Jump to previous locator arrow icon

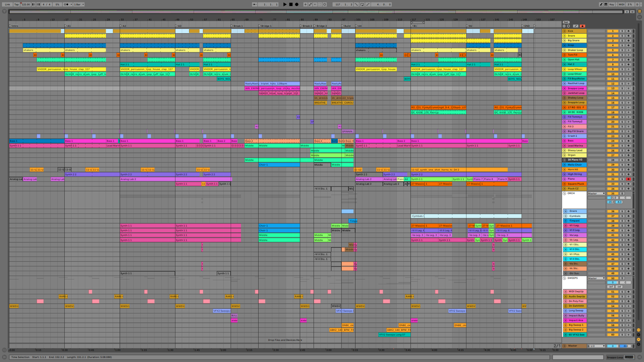564,26
